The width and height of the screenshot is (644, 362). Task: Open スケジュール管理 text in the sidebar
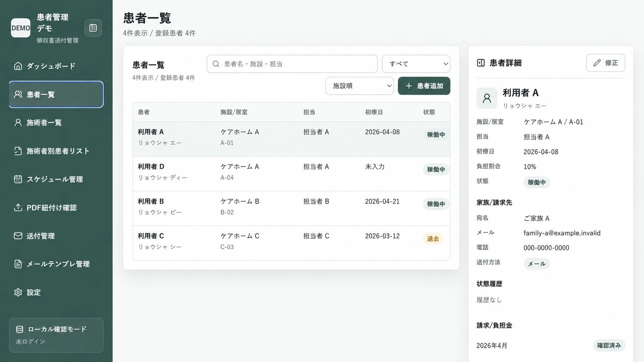click(55, 179)
